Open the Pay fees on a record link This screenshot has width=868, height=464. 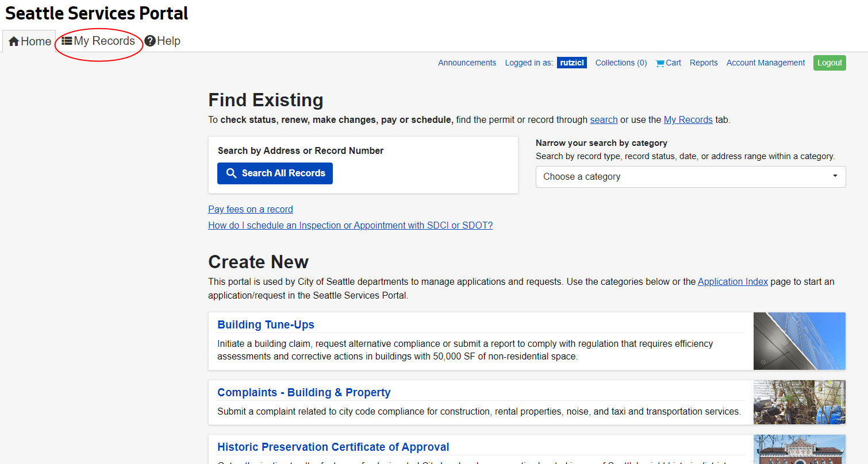tap(250, 209)
